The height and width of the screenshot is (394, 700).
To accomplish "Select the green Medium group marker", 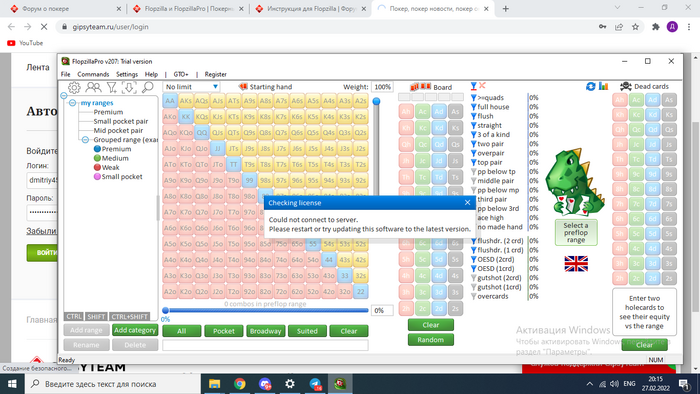I will point(97,158).
